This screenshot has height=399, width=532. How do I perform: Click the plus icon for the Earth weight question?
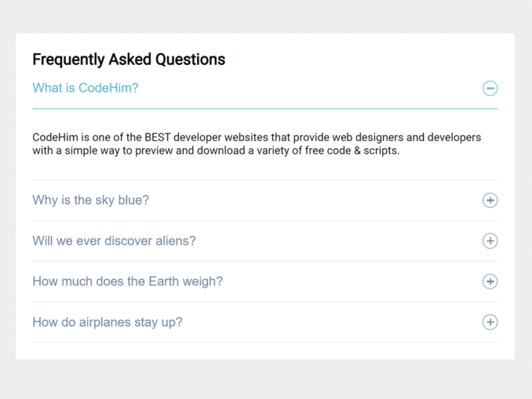pos(490,281)
